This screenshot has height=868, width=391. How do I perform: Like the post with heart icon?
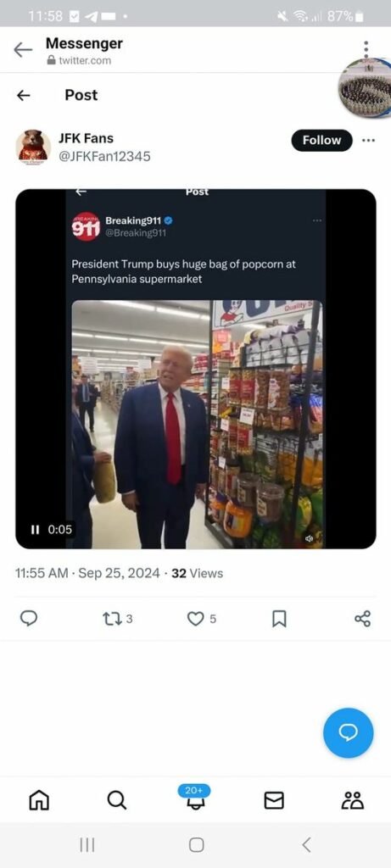pos(195,618)
